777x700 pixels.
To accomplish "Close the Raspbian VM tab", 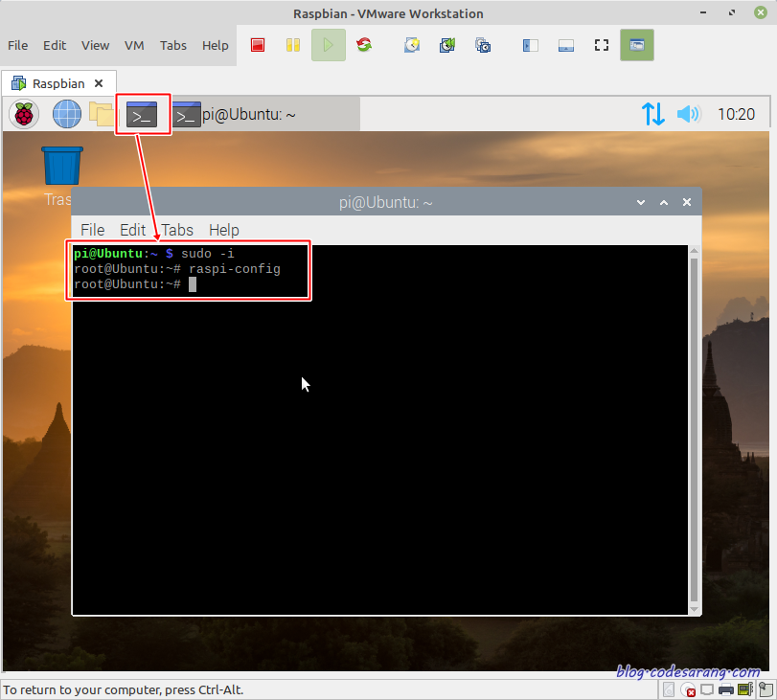I will [x=99, y=83].
